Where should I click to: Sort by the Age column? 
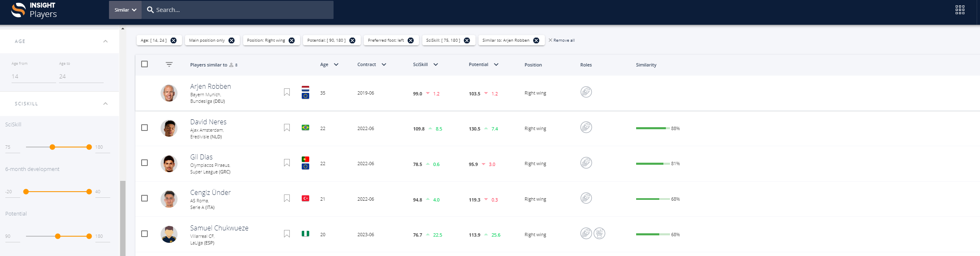click(x=329, y=64)
